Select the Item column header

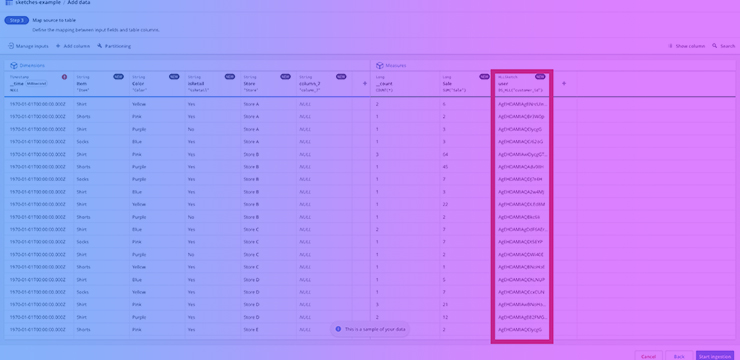pyautogui.click(x=101, y=84)
